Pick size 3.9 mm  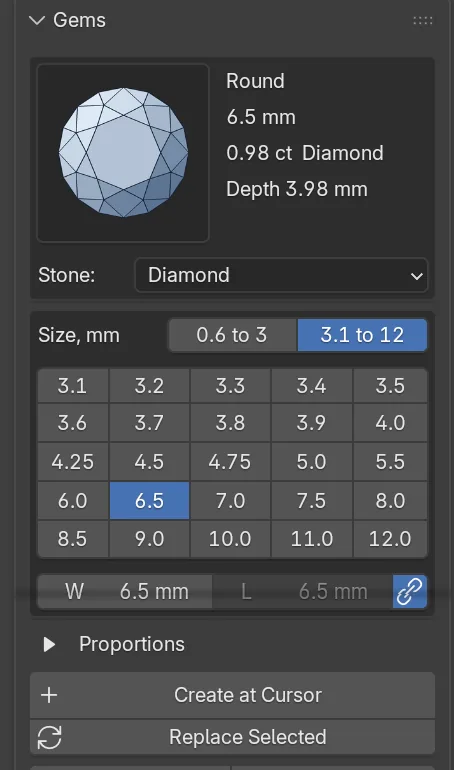pos(311,423)
